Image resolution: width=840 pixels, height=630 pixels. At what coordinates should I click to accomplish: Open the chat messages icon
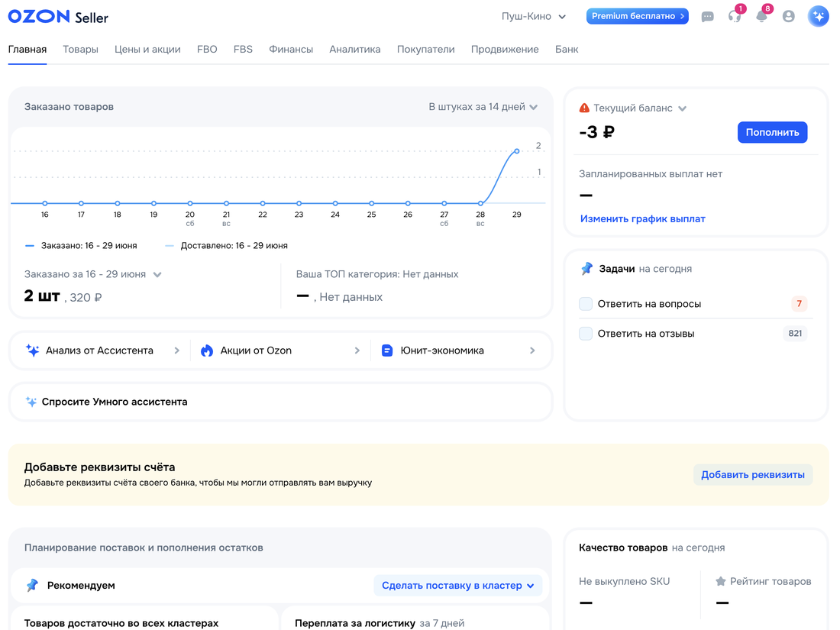pyautogui.click(x=708, y=17)
